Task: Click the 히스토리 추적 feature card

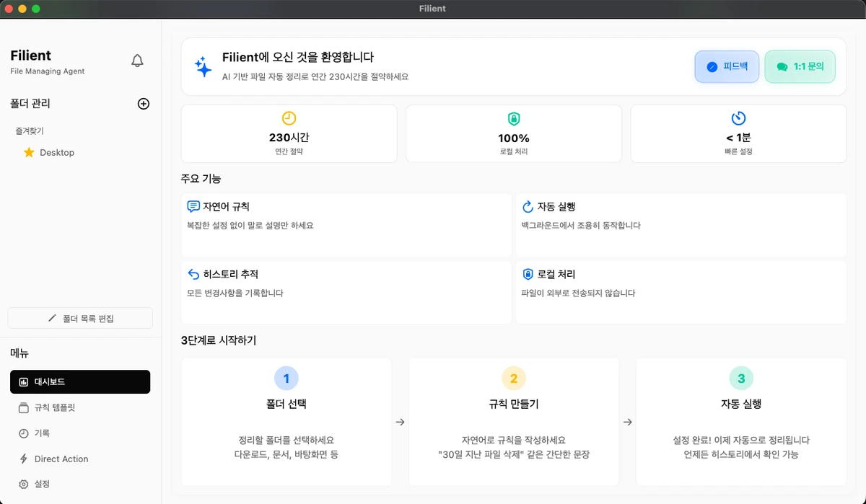Action: pos(346,293)
